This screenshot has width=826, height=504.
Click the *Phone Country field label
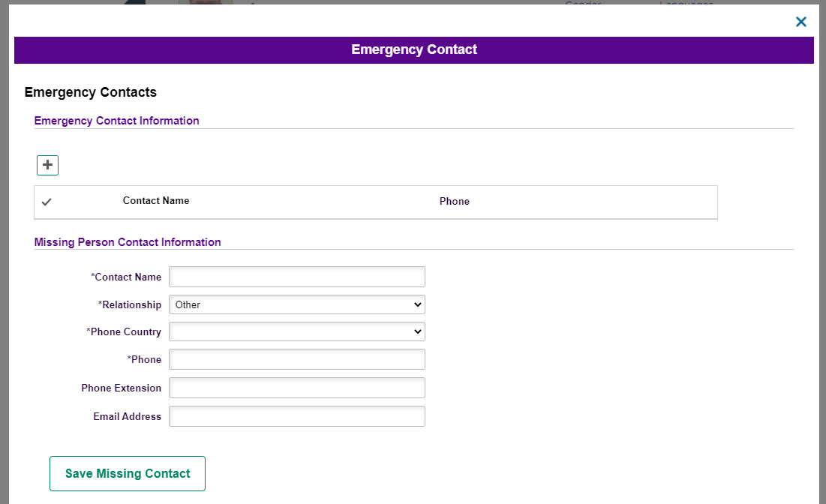tap(124, 332)
